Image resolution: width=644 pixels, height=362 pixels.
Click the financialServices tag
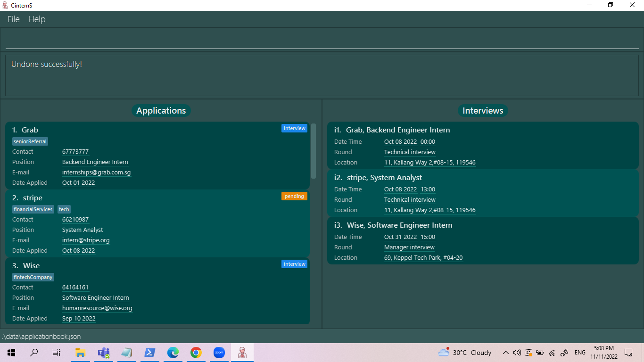pos(33,209)
